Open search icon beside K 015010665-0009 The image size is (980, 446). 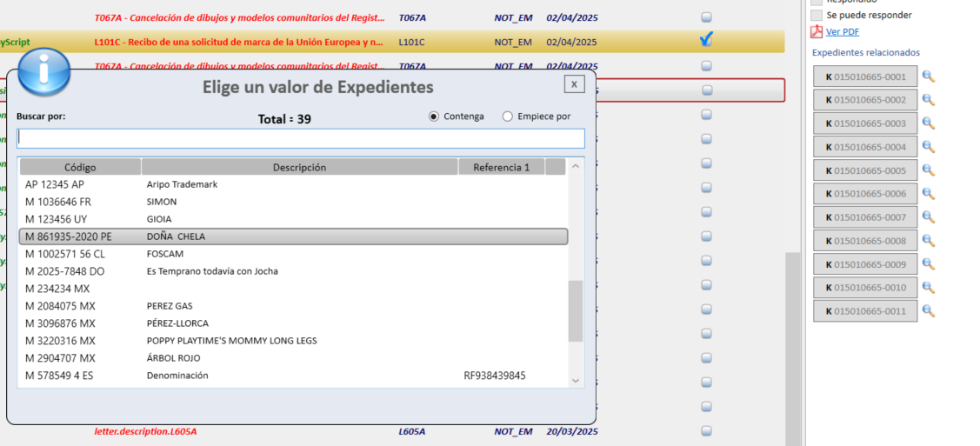coord(928,263)
